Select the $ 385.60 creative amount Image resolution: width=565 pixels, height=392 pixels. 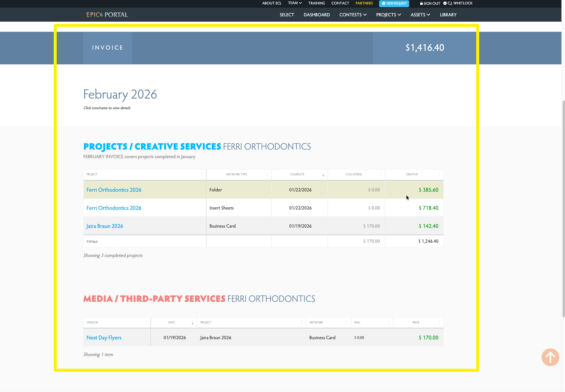click(428, 190)
